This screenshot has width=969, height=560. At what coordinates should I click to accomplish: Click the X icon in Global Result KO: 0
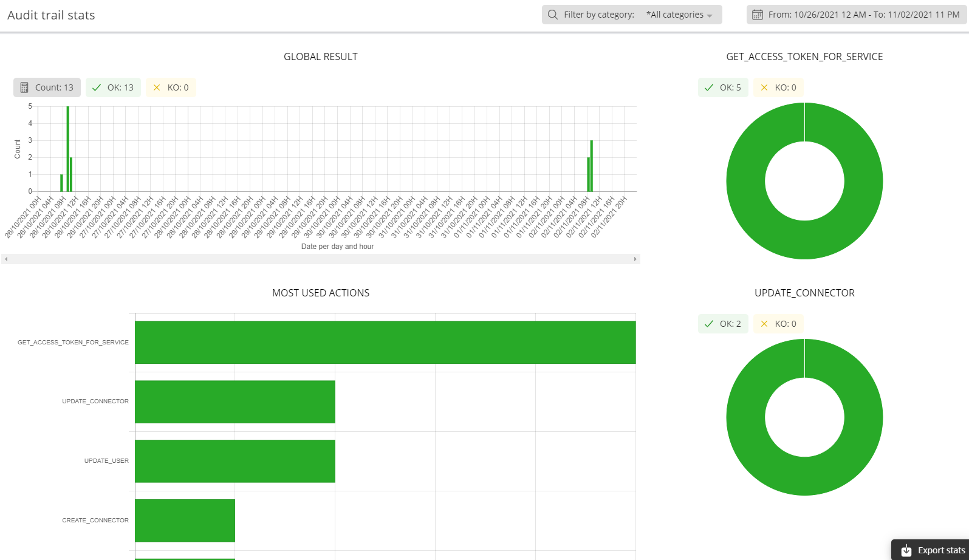157,87
